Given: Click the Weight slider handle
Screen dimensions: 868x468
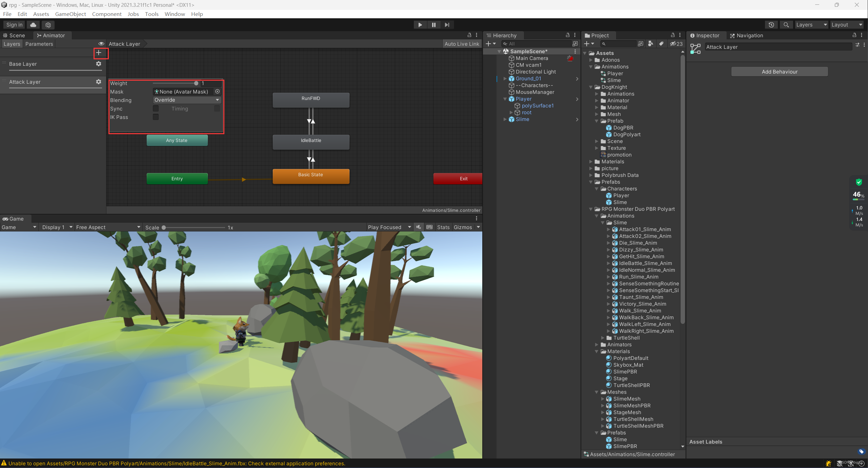Looking at the screenshot, I should coord(196,83).
